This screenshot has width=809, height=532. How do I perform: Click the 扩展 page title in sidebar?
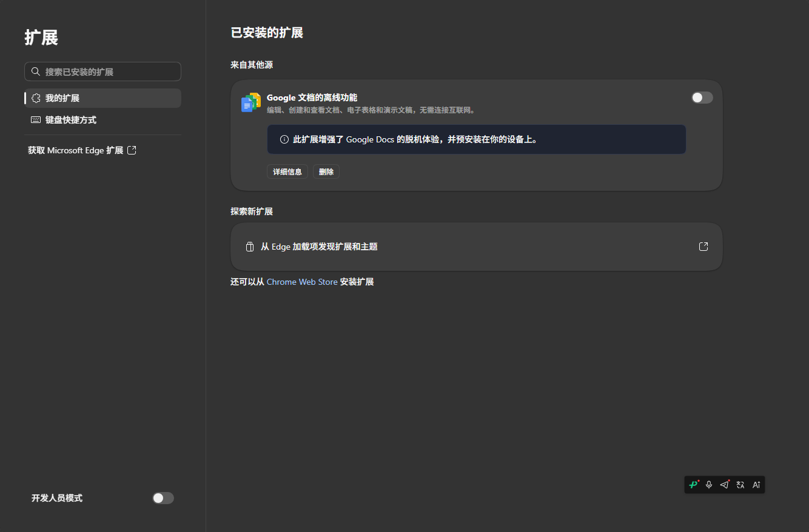click(41, 38)
